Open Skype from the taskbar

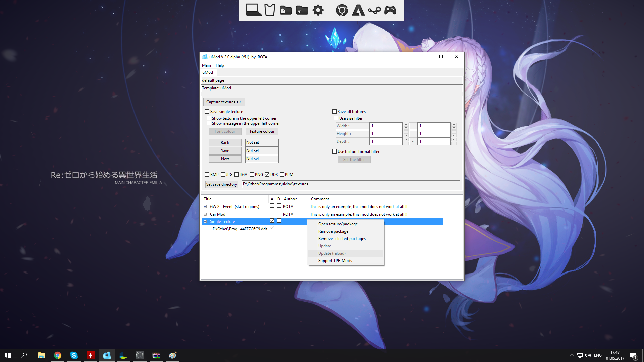pyautogui.click(x=74, y=355)
